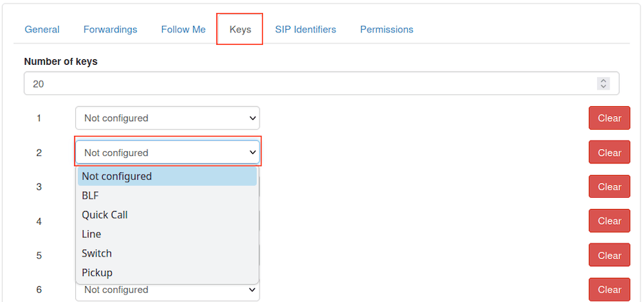Click the Number of keys stepper arrows

coord(603,83)
